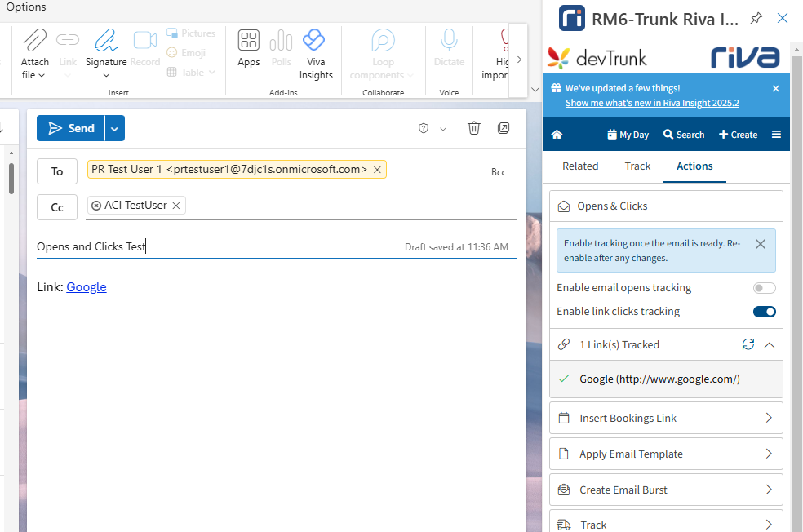
Task: Click the Riva home icon
Action: (557, 135)
